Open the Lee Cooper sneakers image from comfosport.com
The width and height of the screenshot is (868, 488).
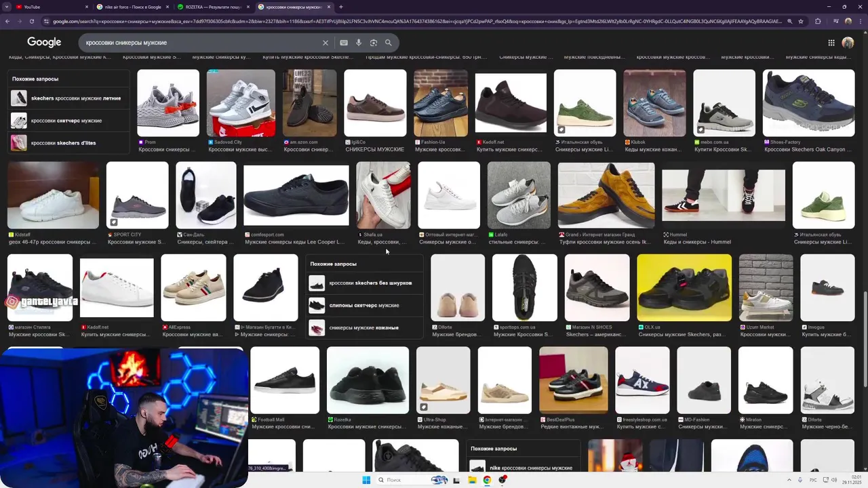pos(296,195)
